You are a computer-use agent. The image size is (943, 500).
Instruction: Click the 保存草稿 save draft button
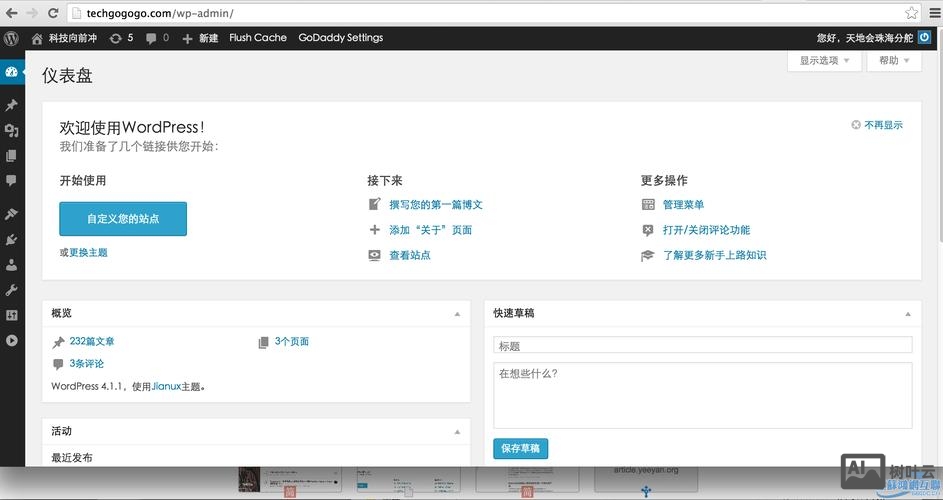point(520,448)
